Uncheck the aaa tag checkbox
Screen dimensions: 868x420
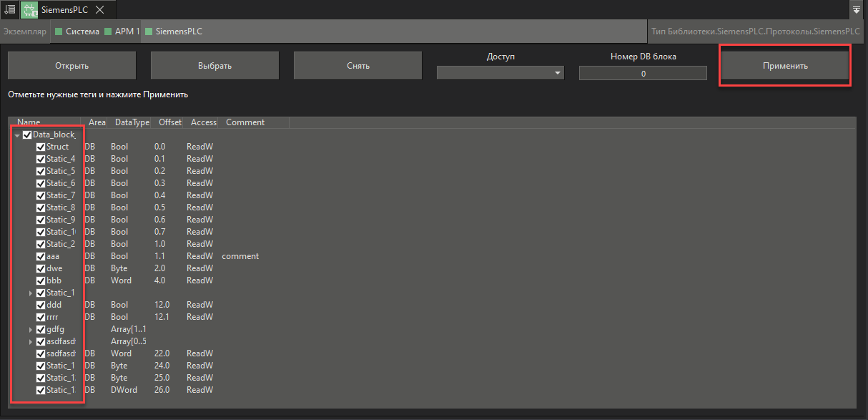pos(41,255)
